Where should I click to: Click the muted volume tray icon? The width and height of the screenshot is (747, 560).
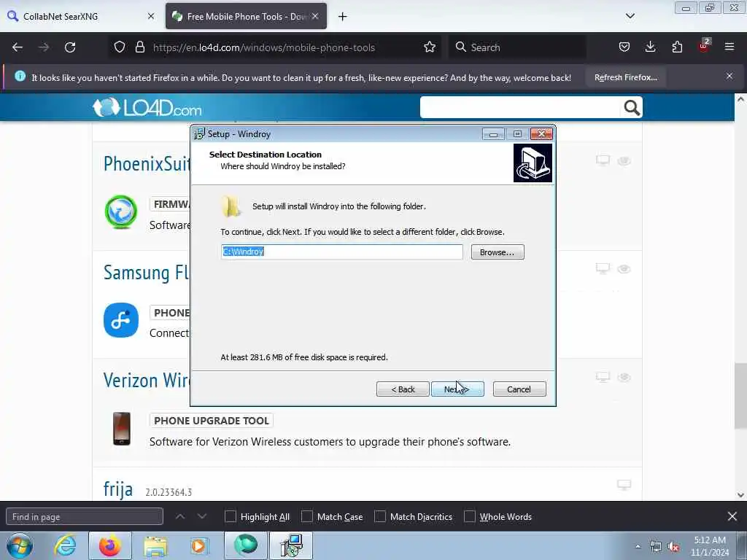(673, 546)
